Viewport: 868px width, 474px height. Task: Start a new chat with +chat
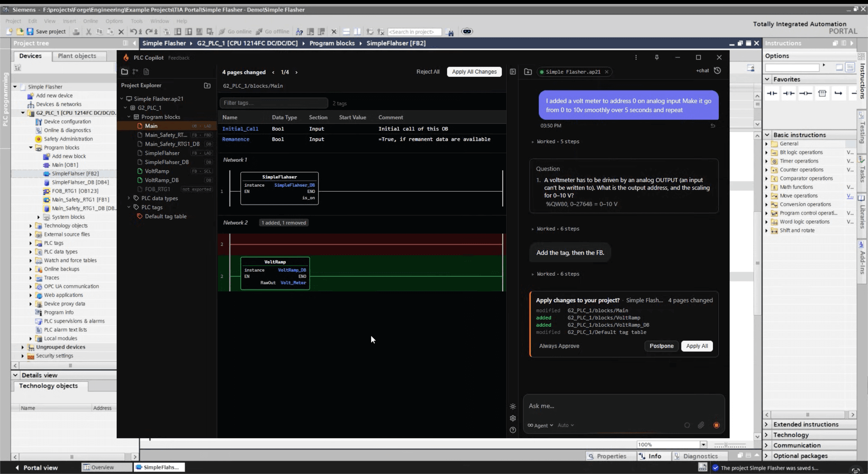coord(703,70)
